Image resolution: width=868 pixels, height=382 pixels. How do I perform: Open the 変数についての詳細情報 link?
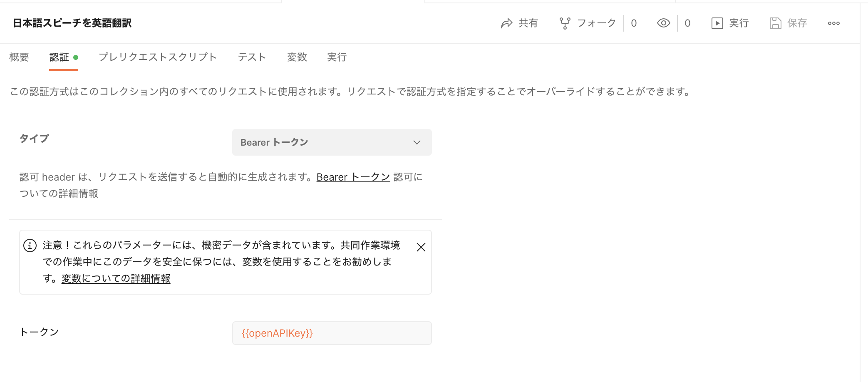[116, 279]
